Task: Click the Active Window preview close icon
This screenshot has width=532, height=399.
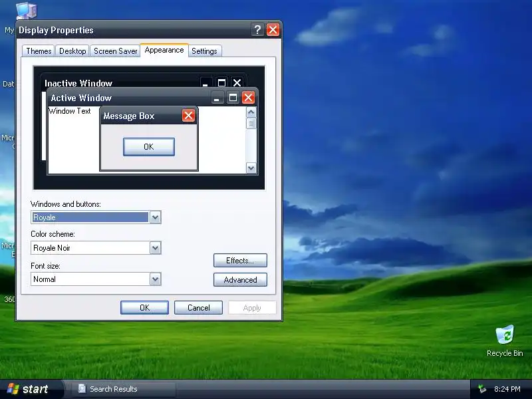Action: coord(248,98)
